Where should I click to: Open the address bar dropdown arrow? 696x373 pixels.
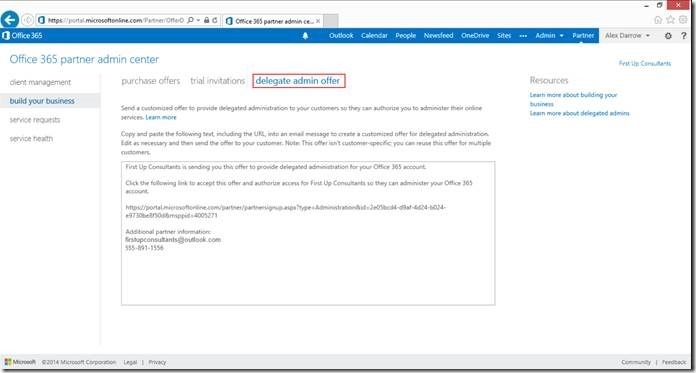point(198,20)
